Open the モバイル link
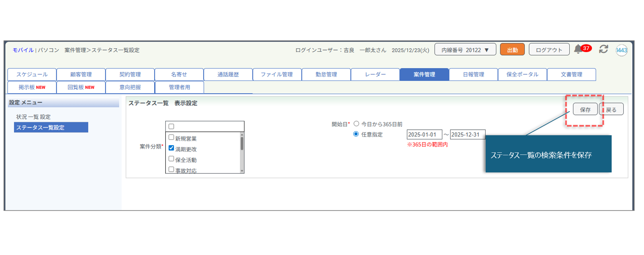The image size is (644, 255). 23,50
